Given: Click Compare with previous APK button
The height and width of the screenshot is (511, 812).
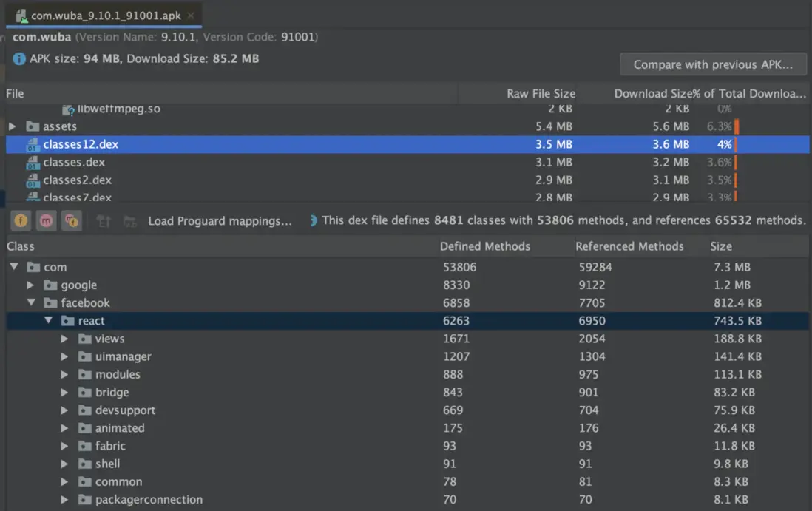Looking at the screenshot, I should [713, 64].
